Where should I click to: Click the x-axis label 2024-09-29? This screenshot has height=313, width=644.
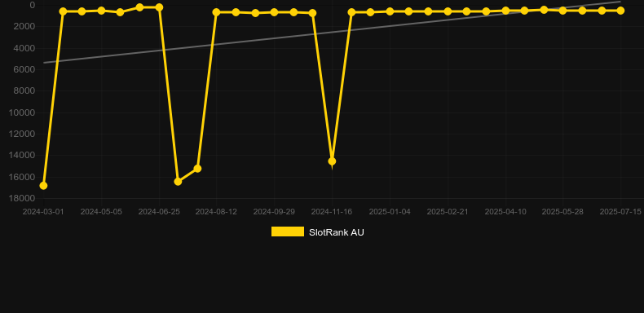tap(274, 212)
